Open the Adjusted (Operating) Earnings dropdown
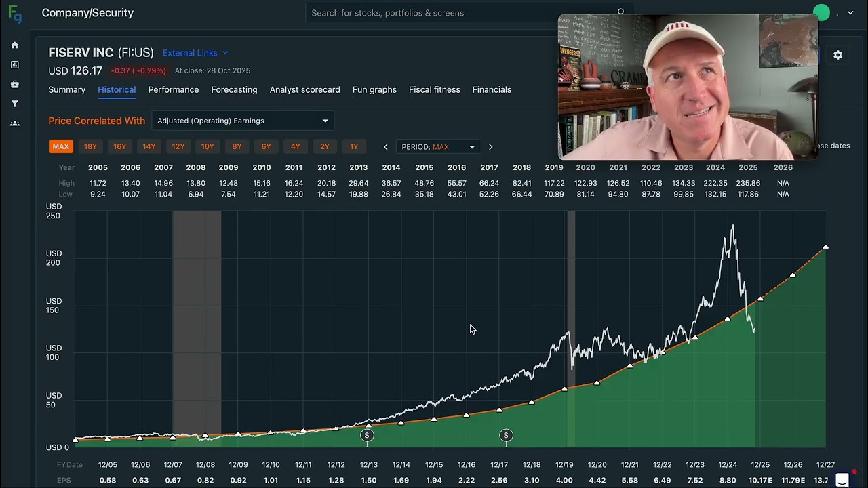The width and height of the screenshot is (868, 488). click(243, 121)
